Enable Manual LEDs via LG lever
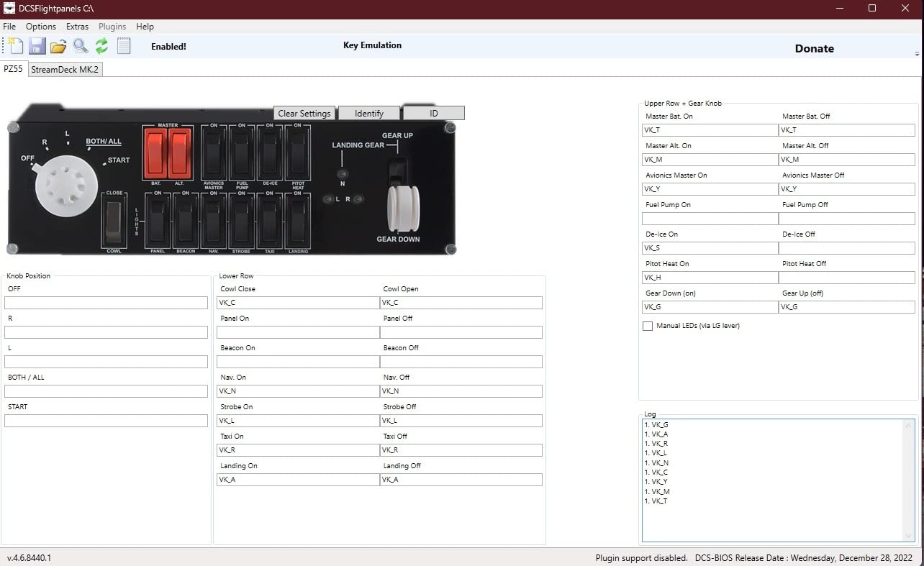Screen dimensions: 924x566 pos(648,326)
